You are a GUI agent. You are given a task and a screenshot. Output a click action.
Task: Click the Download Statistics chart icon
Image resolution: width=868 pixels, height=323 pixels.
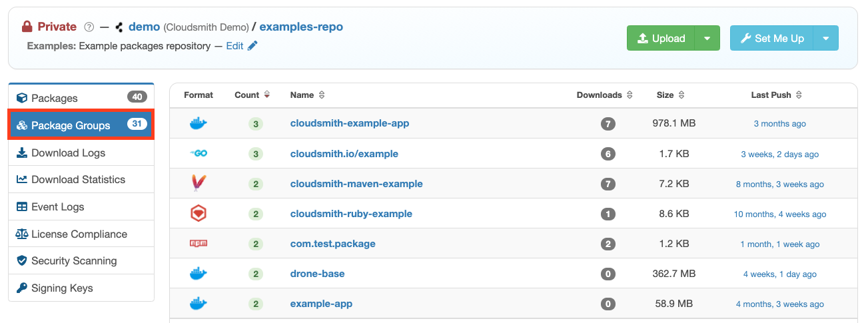pos(21,179)
